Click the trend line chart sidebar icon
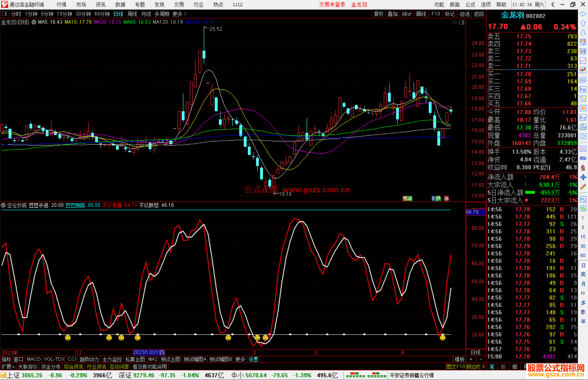This screenshot has width=588, height=380. [583, 61]
